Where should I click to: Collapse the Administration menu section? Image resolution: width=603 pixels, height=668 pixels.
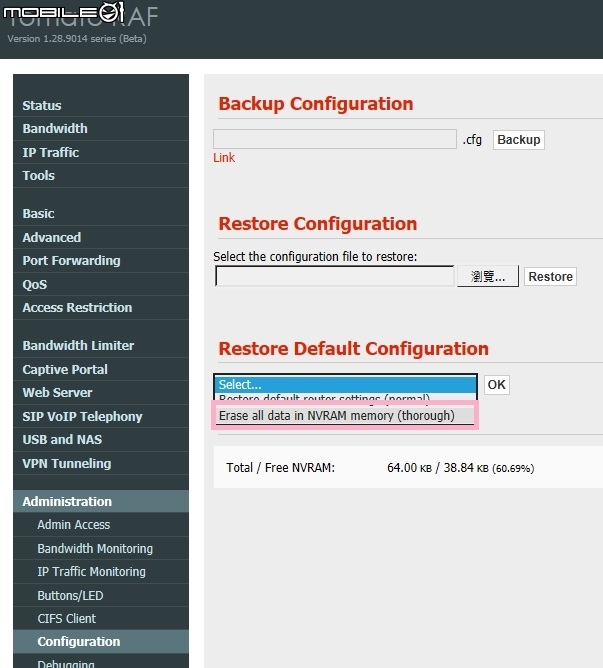[67, 502]
